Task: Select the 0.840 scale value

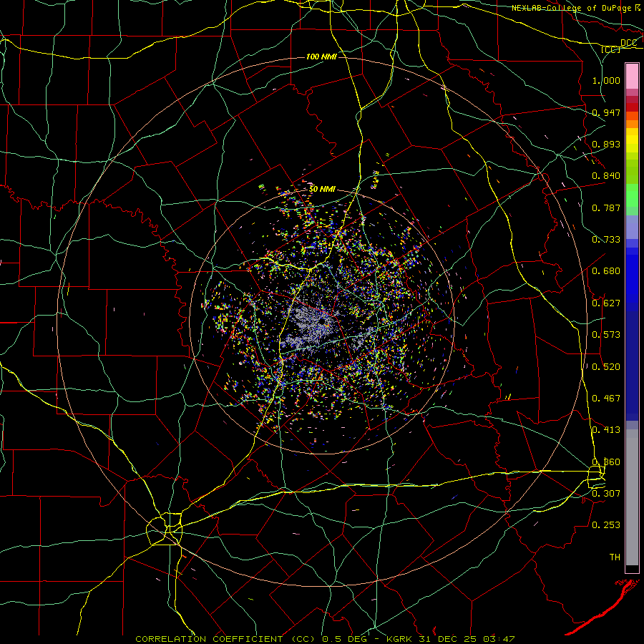Action: pyautogui.click(x=606, y=176)
